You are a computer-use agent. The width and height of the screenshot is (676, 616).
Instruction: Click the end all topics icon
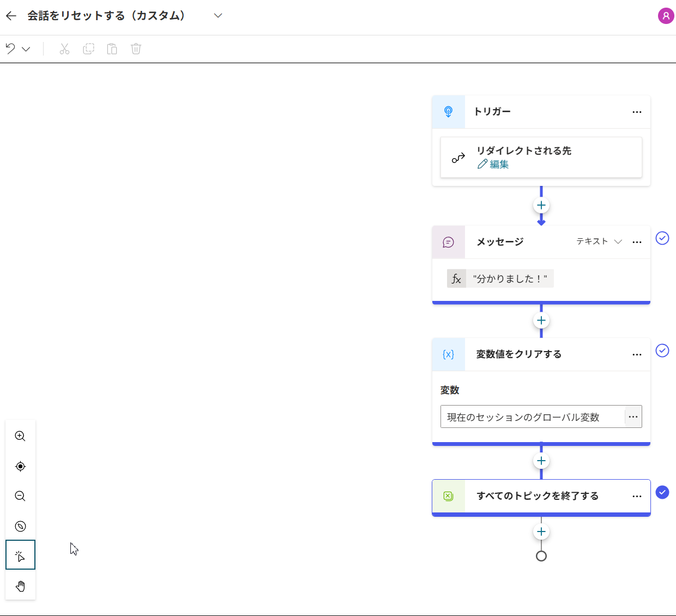pos(448,496)
